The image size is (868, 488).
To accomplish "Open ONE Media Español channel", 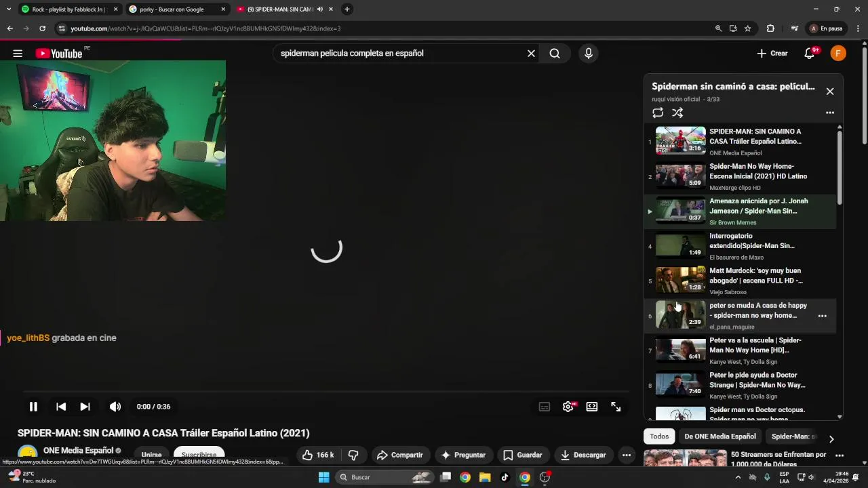I will click(78, 451).
